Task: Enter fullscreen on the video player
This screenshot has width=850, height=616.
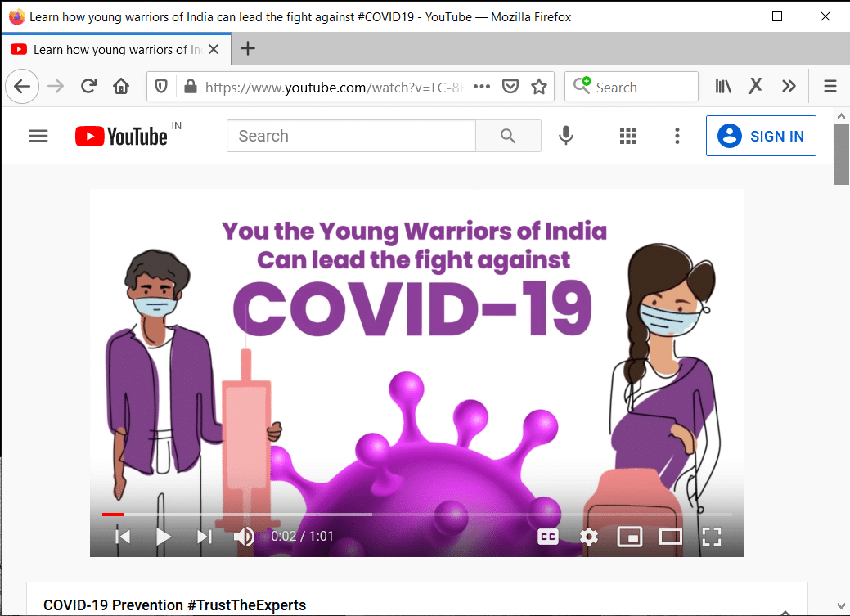Action: tap(711, 537)
